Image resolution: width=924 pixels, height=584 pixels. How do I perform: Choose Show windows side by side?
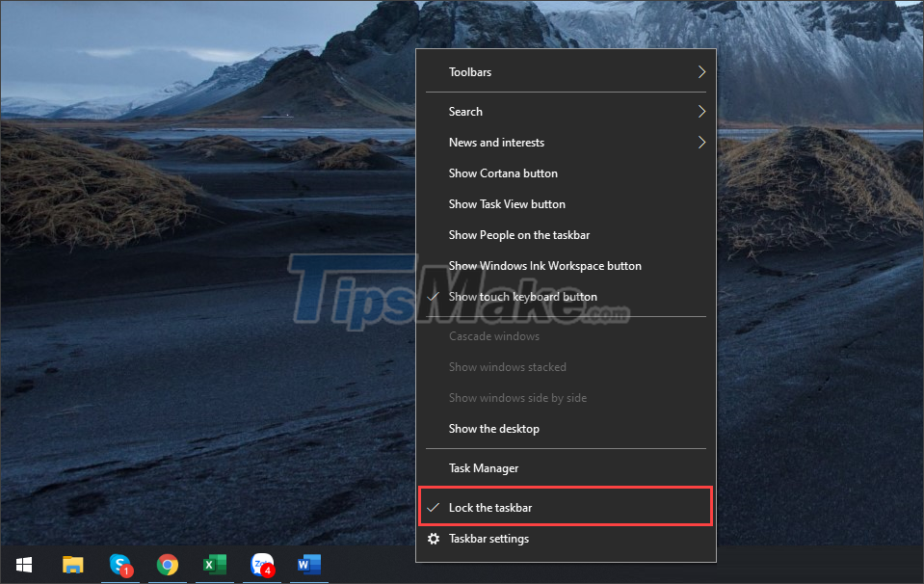566,398
